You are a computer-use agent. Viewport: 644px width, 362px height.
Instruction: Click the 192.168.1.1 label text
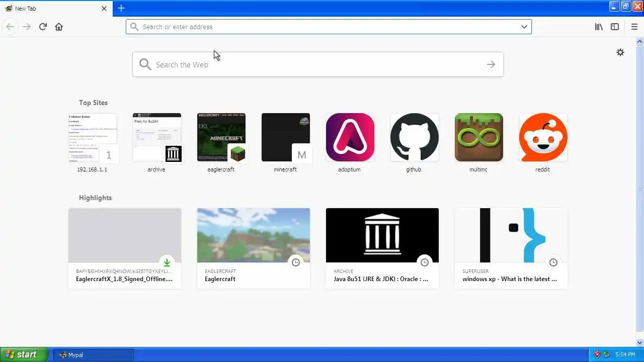(92, 169)
